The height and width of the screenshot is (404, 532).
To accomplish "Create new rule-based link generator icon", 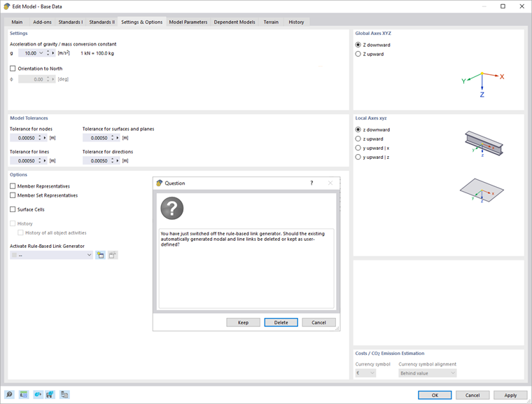I will click(100, 255).
